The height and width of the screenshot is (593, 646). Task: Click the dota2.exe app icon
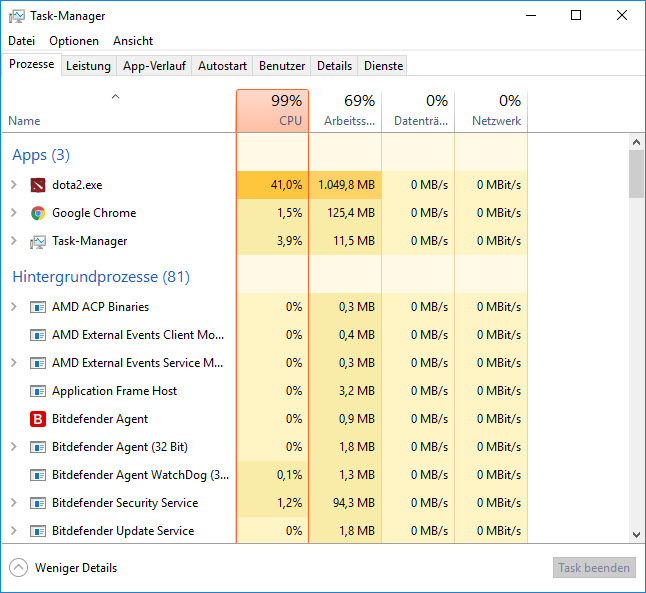point(38,185)
